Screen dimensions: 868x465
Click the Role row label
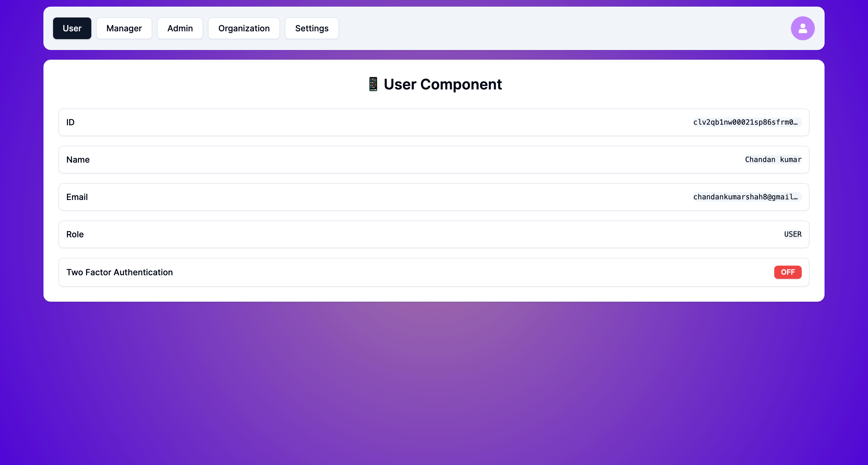click(x=75, y=234)
